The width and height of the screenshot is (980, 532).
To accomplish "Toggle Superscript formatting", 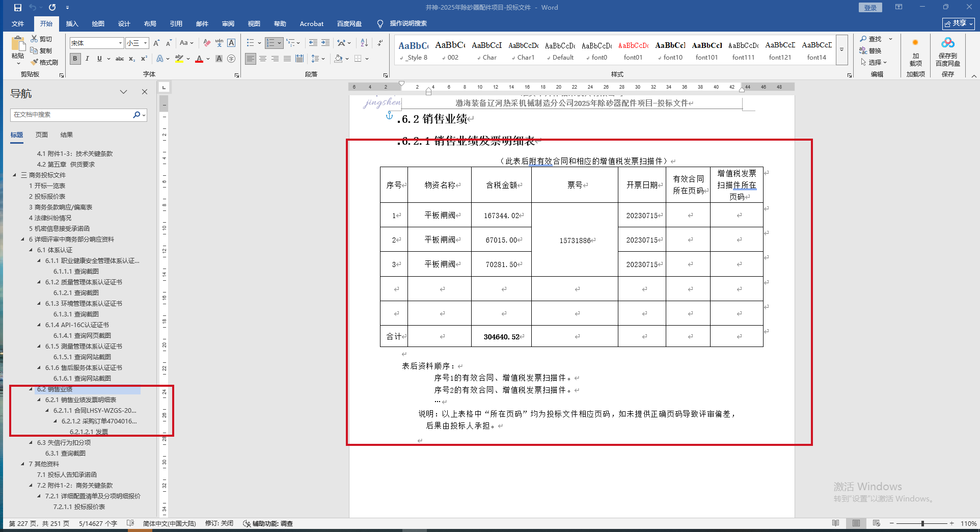I will 144,59.
